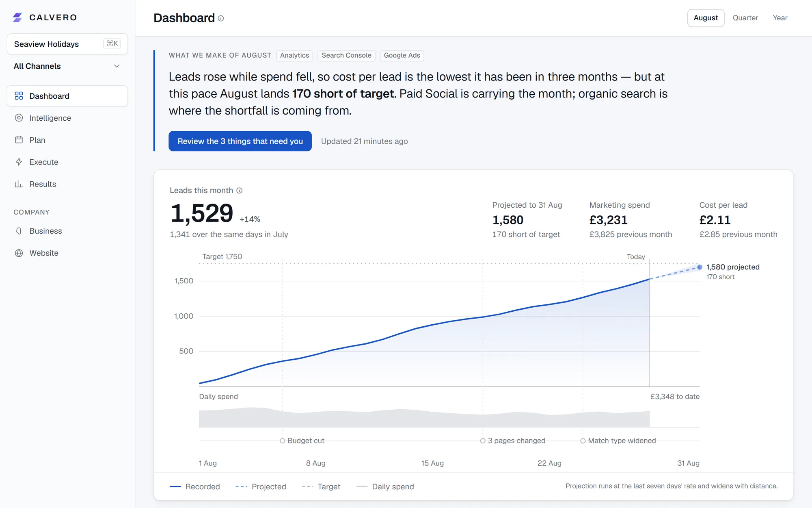
Task: Click the ⌘K shortcut badge
Action: click(112, 43)
